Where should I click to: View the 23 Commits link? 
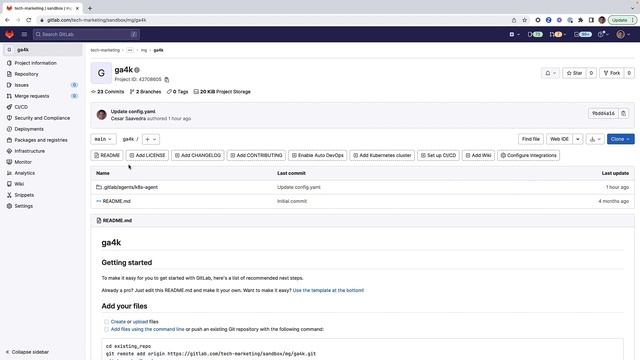tap(107, 92)
